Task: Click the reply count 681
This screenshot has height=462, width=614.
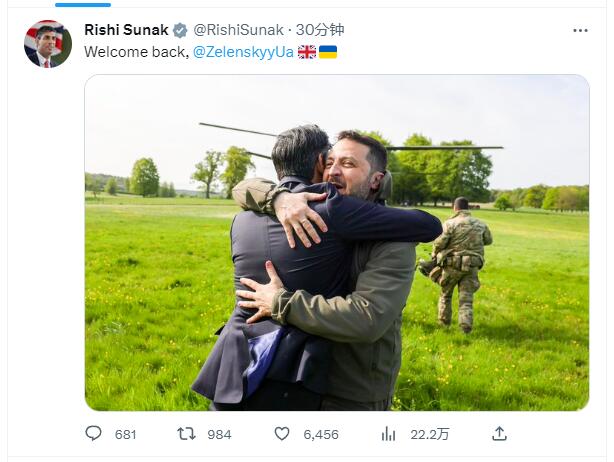Action: click(125, 434)
